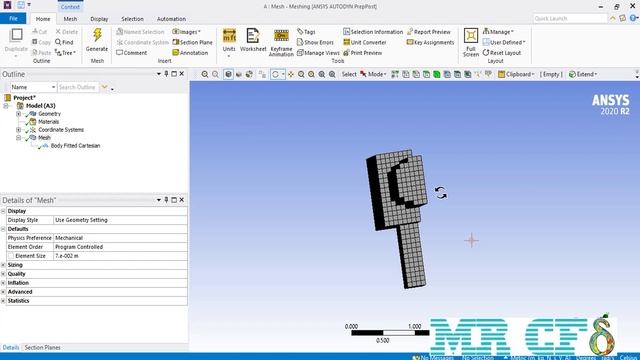Open the Unit Converter

pos(364,42)
